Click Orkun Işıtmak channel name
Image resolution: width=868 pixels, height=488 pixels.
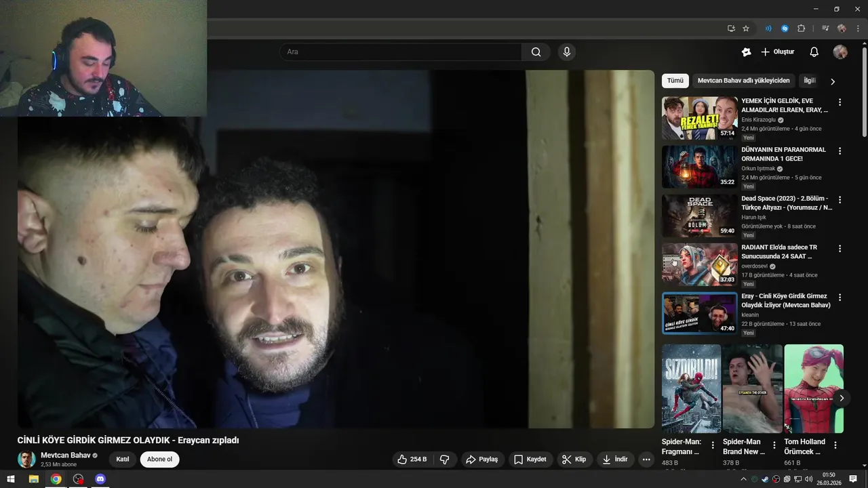pos(758,169)
